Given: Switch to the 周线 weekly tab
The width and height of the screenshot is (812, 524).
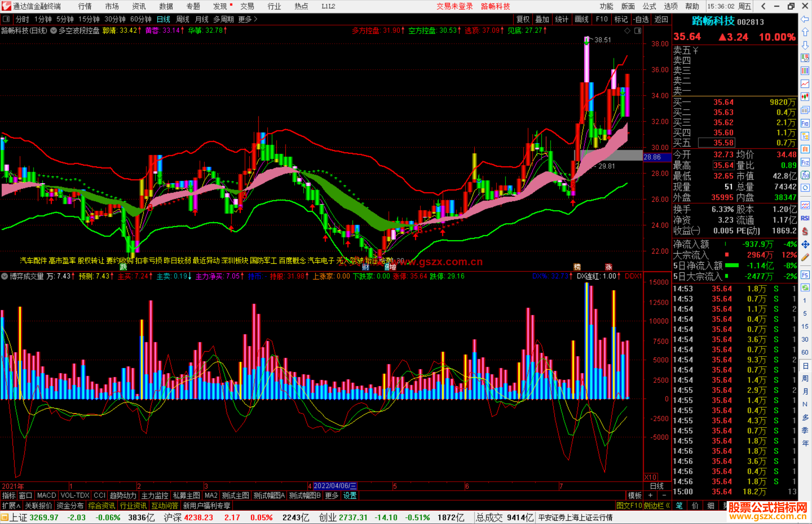Looking at the screenshot, I should tap(183, 19).
